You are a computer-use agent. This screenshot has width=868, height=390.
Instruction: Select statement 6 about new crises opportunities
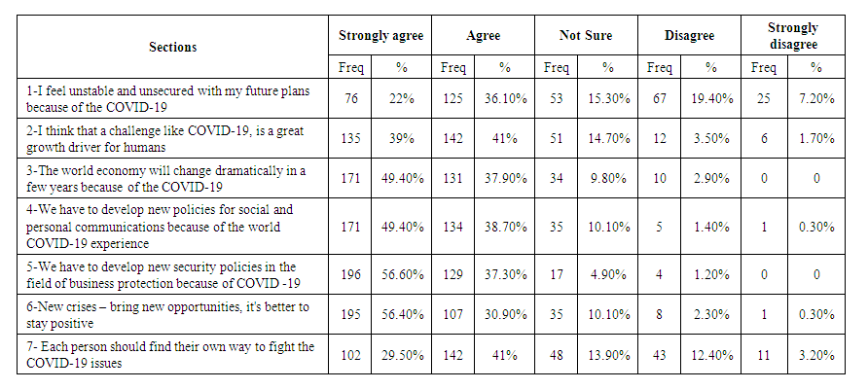[165, 314]
